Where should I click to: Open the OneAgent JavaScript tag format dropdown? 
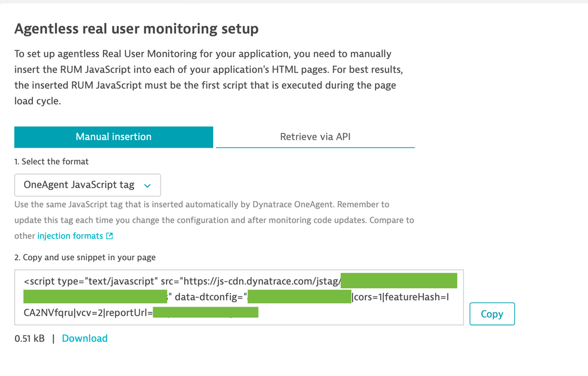87,185
